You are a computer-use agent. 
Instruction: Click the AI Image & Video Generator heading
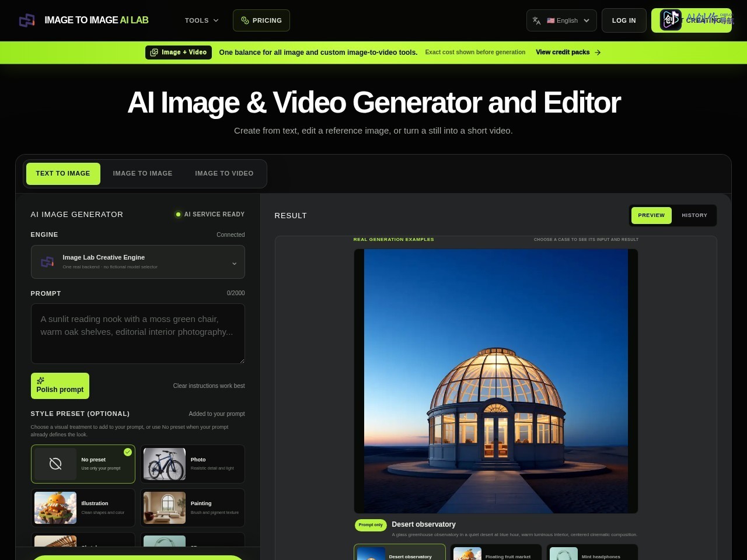373,103
